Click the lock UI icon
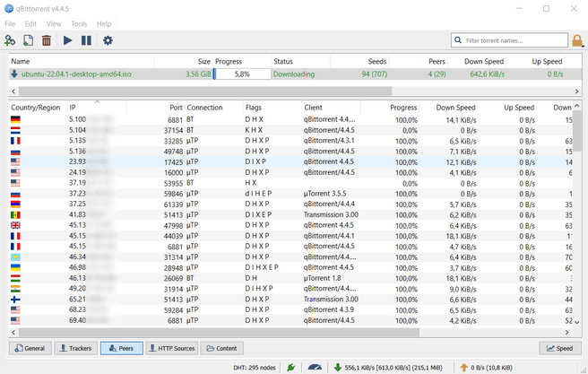The image size is (588, 374). pos(577,40)
